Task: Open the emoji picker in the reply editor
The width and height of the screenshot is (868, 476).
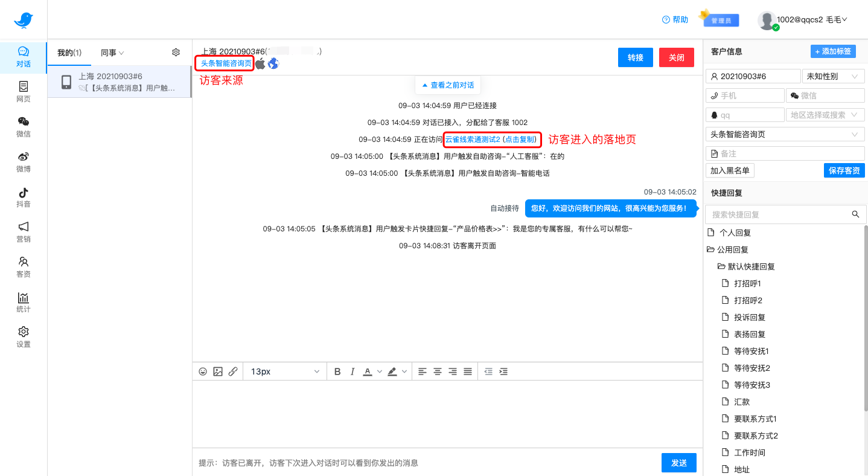Action: (203, 371)
